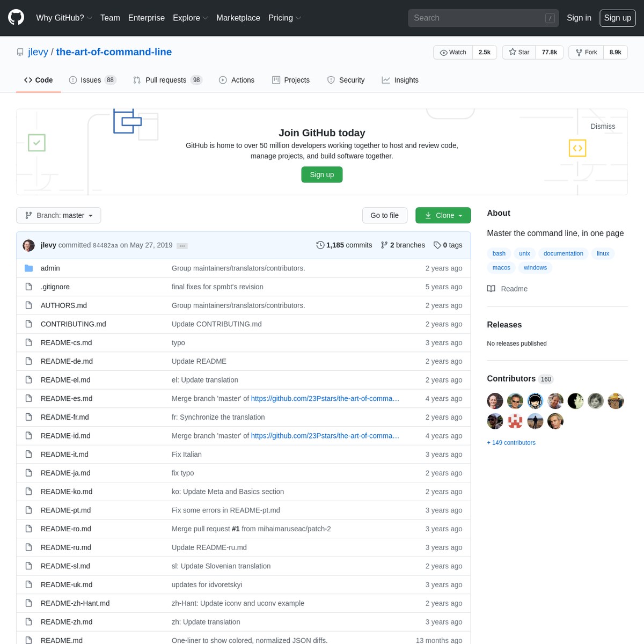Image resolution: width=644 pixels, height=644 pixels.
Task: Open the 2.5k watchers count
Action: pyautogui.click(x=485, y=52)
